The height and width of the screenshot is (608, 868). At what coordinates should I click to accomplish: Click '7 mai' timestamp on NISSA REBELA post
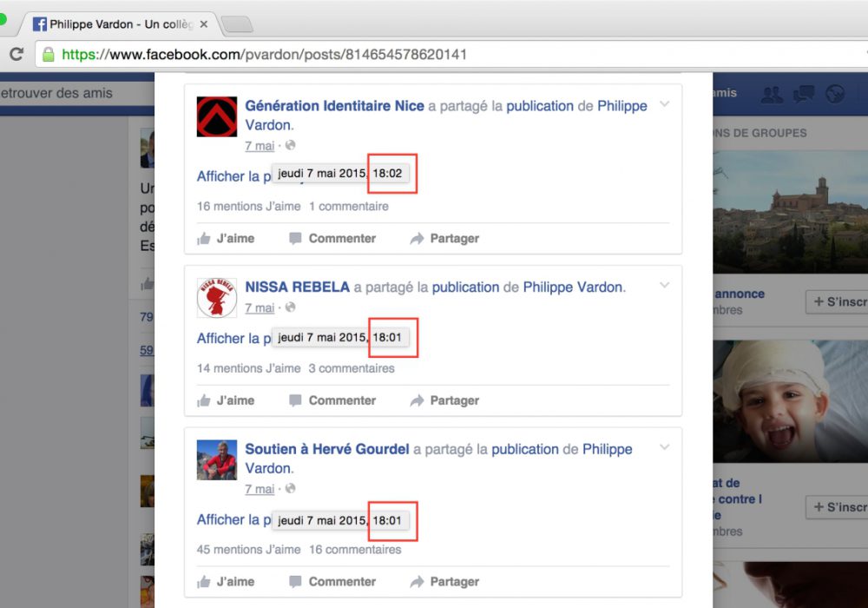pyautogui.click(x=260, y=307)
